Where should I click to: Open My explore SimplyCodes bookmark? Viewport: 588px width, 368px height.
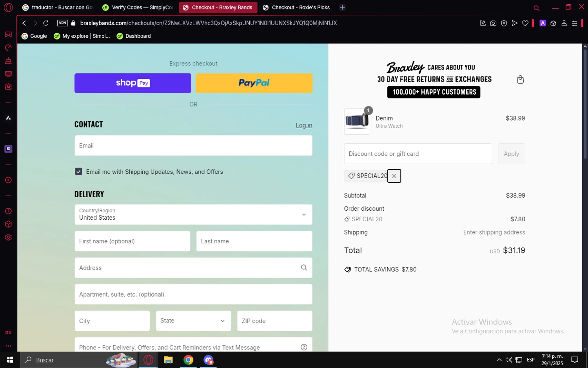(x=82, y=36)
